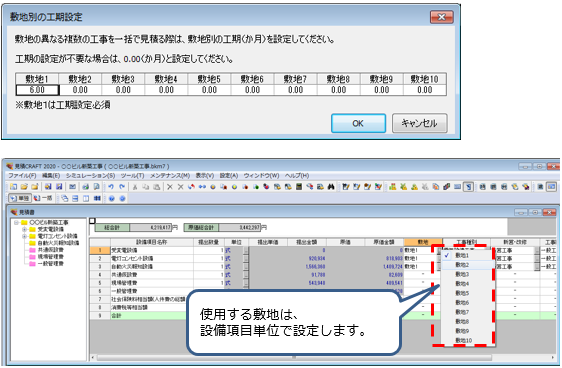Click the Print preview toolbar icon

tap(96, 187)
